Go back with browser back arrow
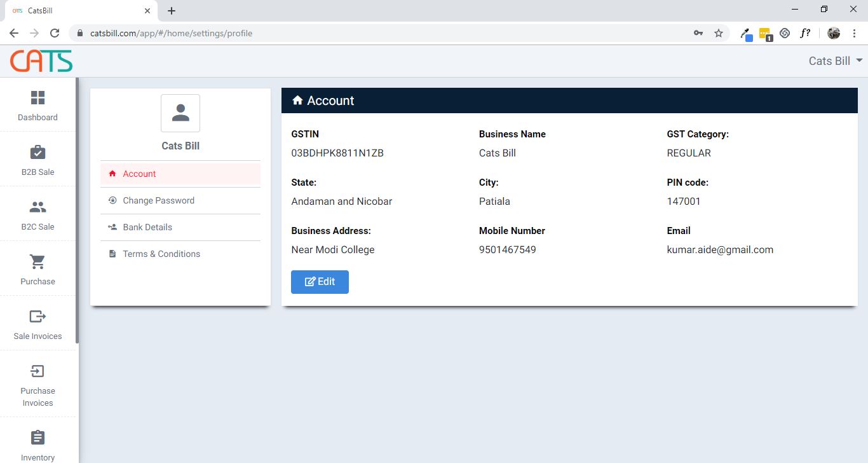 click(x=14, y=33)
